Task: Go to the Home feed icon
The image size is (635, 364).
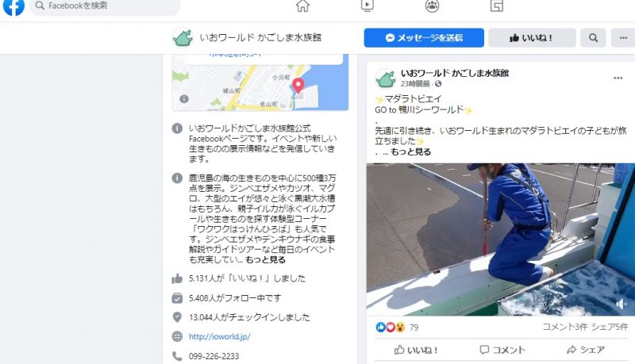Action: click(302, 6)
